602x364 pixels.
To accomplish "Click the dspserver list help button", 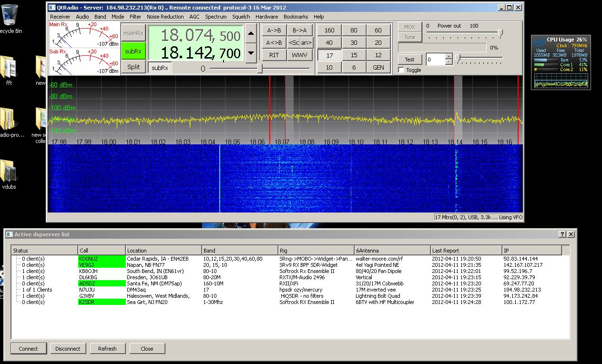I will 562,234.
